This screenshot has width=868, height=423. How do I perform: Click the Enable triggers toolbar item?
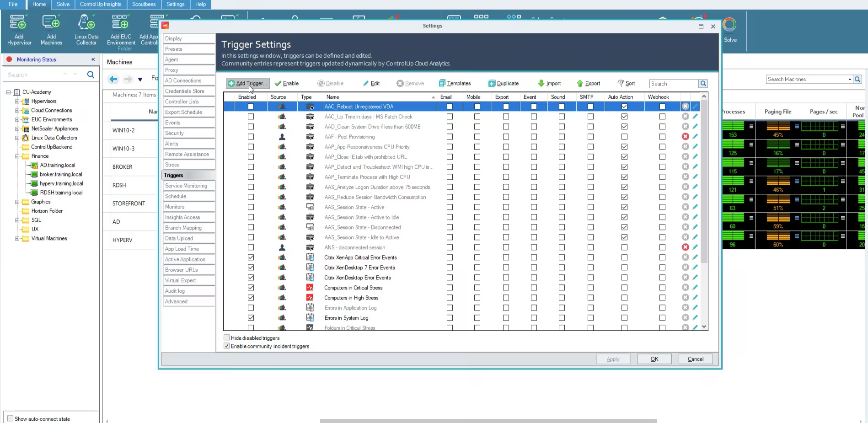point(287,83)
